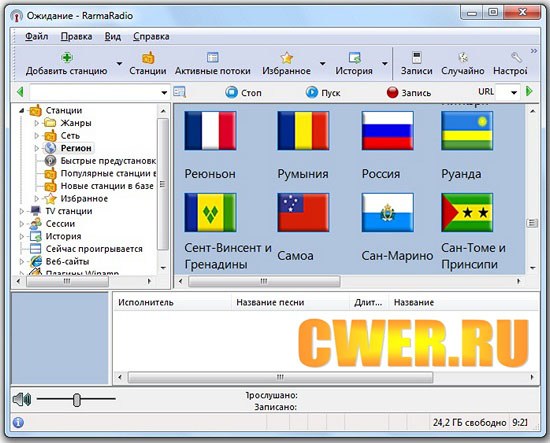Click the track list horizontal scrollbar
The image size is (550, 443).
(280, 377)
